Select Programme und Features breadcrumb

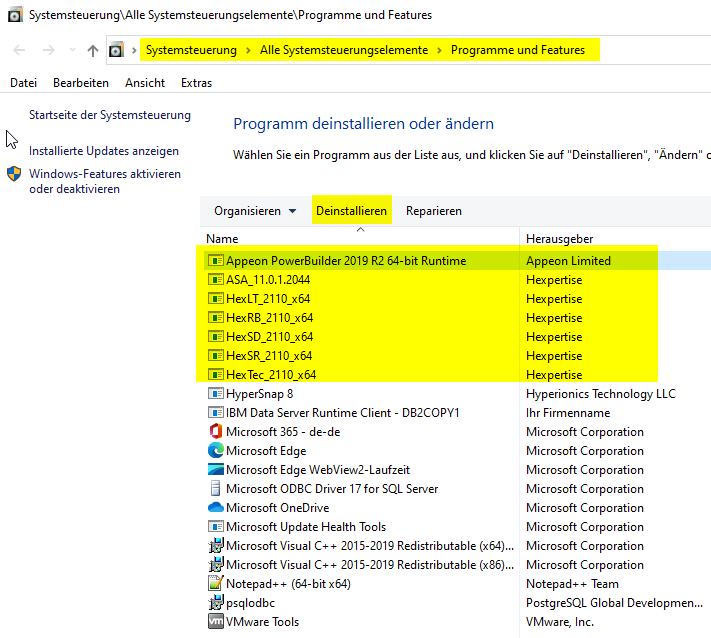pyautogui.click(x=518, y=50)
